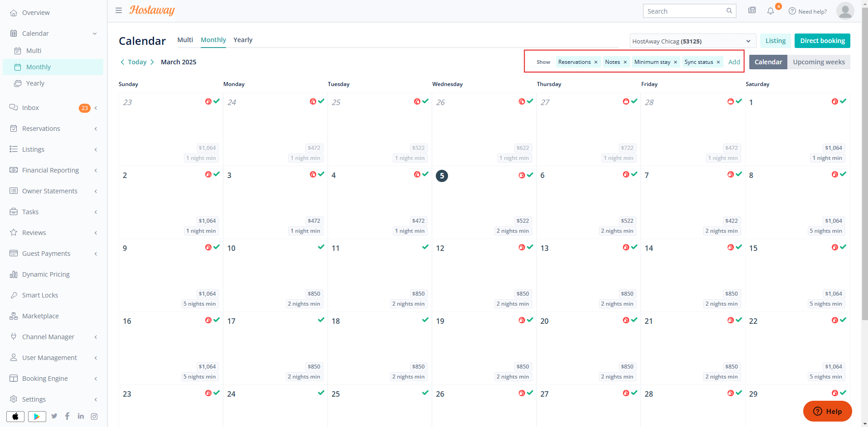Click the green sync checkmark on March 10
Image resolution: width=868 pixels, height=427 pixels.
tap(321, 247)
